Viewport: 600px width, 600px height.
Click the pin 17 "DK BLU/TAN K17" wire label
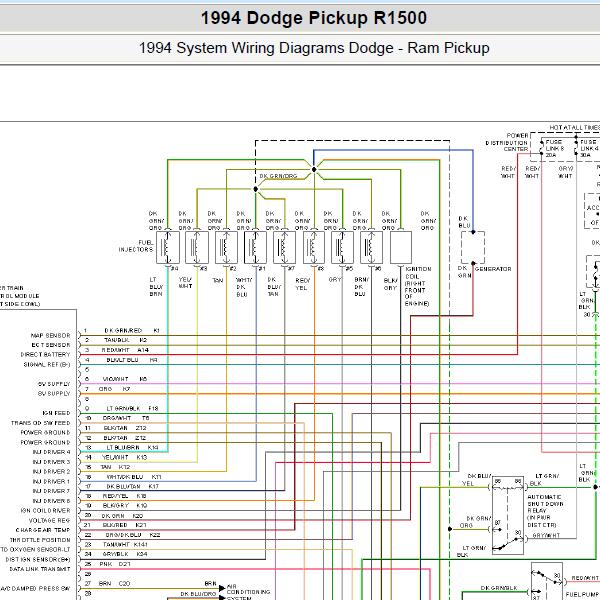point(132,486)
